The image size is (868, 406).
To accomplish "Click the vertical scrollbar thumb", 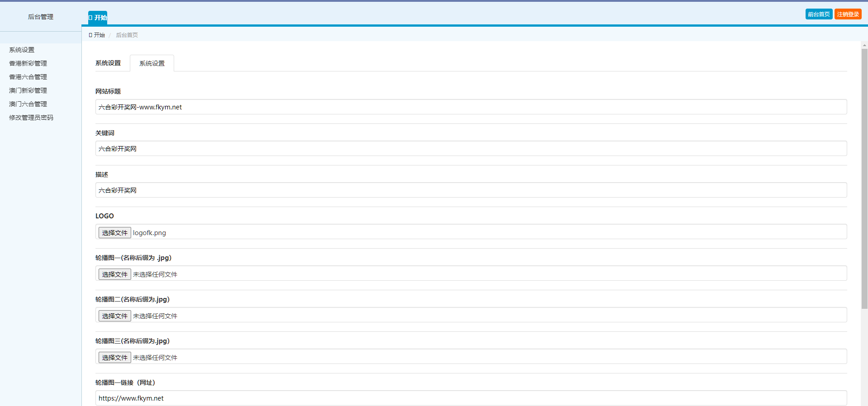I will pyautogui.click(x=864, y=179).
